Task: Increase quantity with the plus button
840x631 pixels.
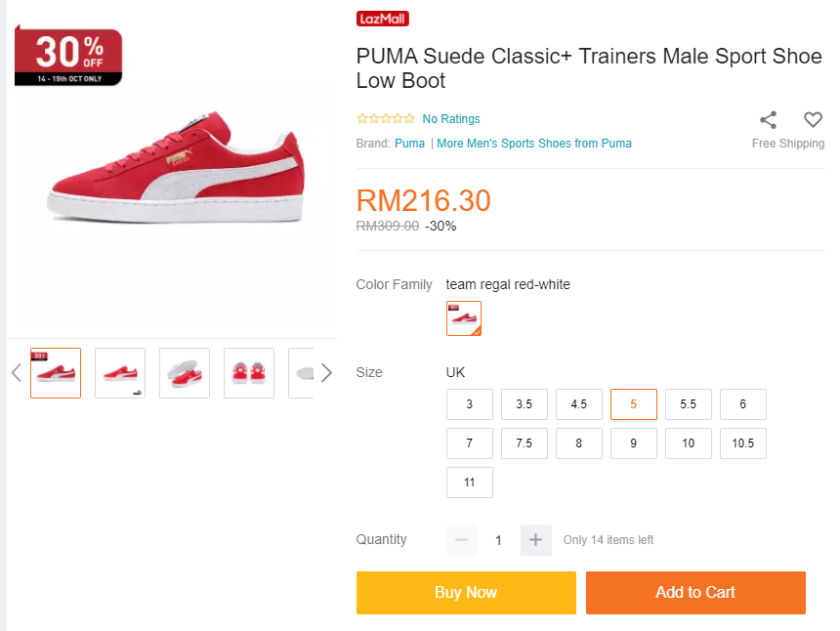Action: click(535, 540)
